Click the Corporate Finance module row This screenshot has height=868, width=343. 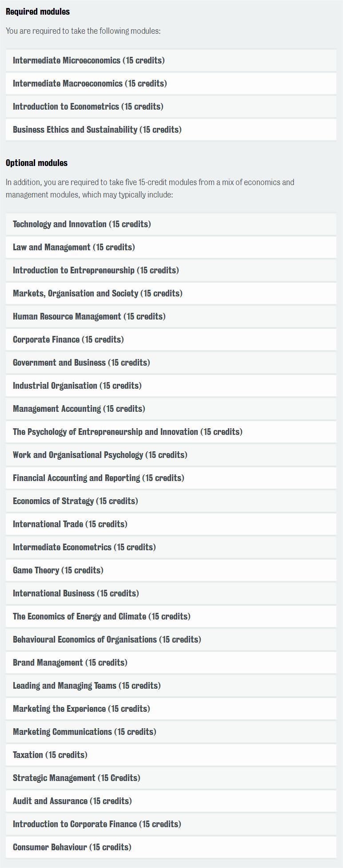coord(171,339)
